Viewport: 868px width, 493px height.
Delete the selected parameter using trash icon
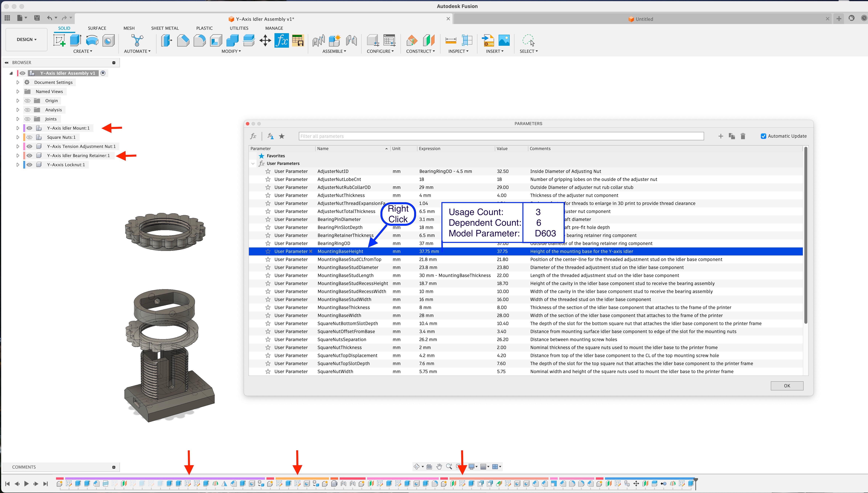[x=743, y=136]
